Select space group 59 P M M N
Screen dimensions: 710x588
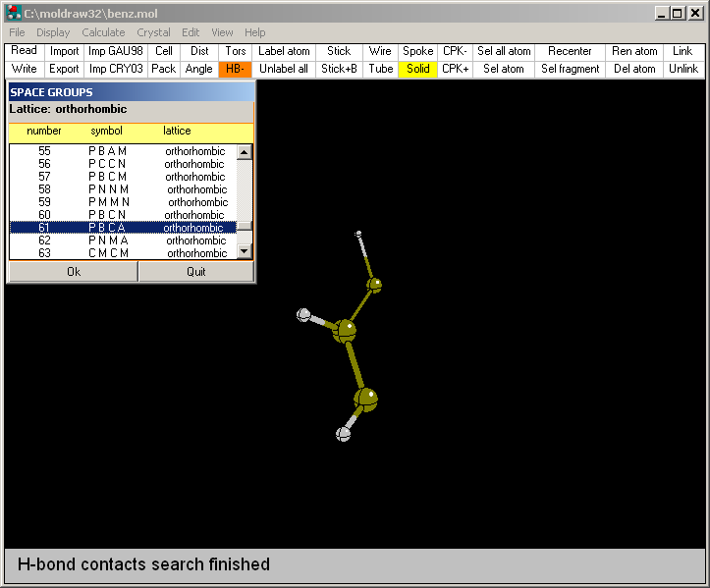pos(123,202)
